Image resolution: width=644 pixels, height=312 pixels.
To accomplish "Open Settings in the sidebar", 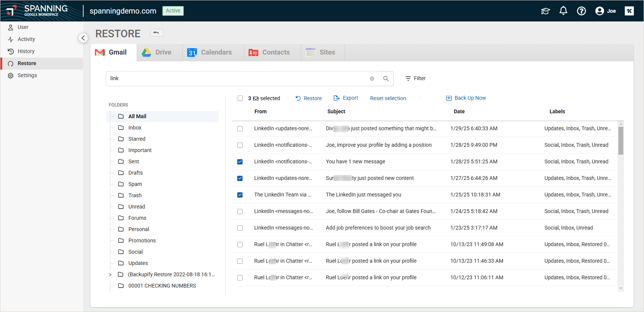I will coord(41,75).
